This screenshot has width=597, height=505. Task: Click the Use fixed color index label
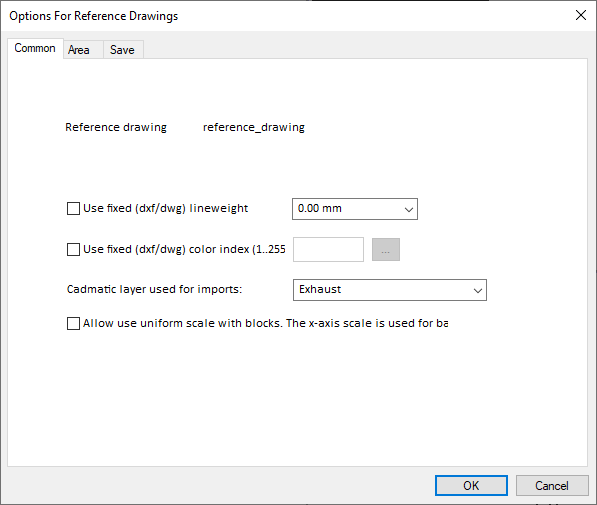tap(184, 249)
